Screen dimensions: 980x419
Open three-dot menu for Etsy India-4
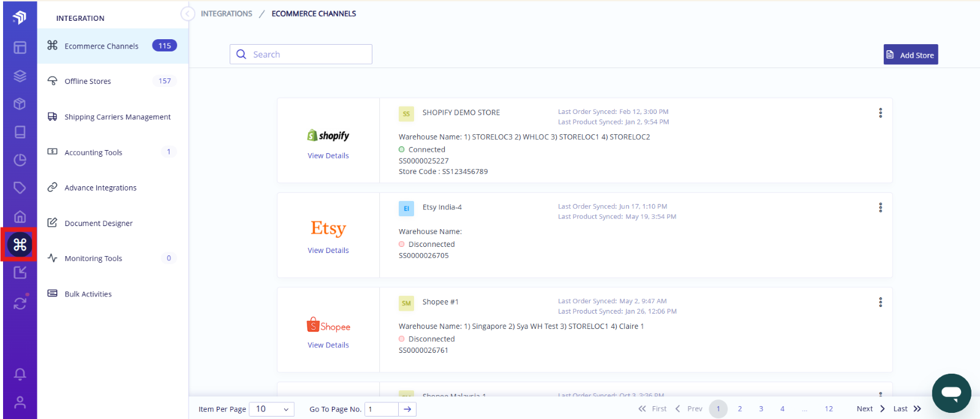click(880, 208)
